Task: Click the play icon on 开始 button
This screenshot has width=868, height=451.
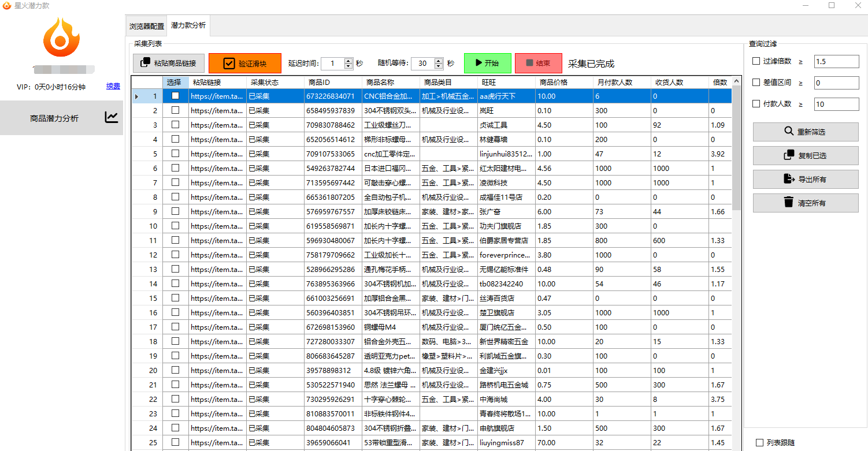Action: [478, 62]
